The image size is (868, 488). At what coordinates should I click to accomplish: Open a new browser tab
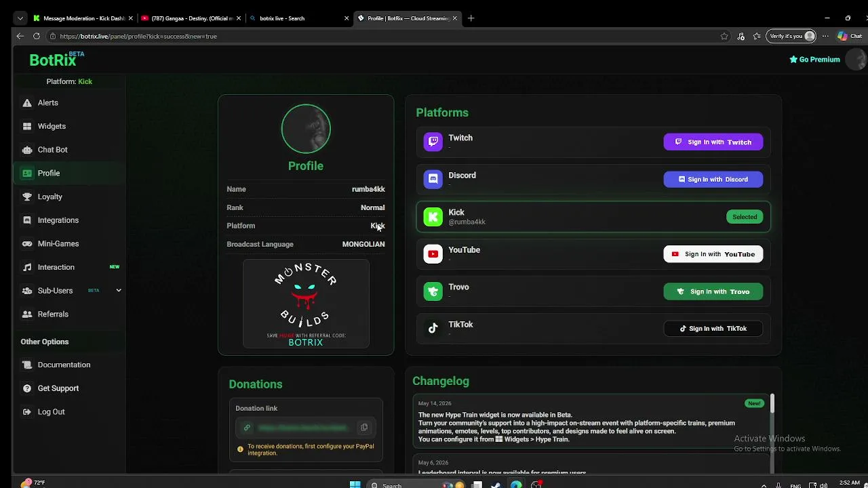[x=471, y=18]
